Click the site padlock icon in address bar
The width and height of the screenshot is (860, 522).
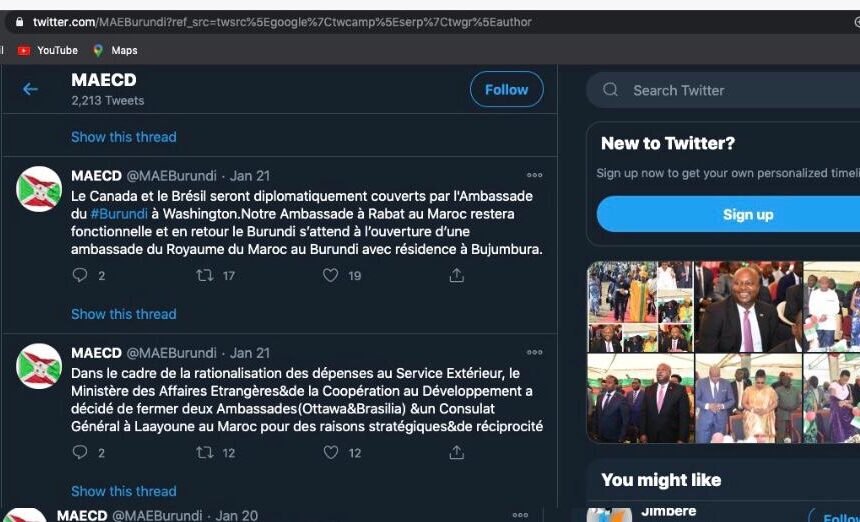tap(18, 22)
